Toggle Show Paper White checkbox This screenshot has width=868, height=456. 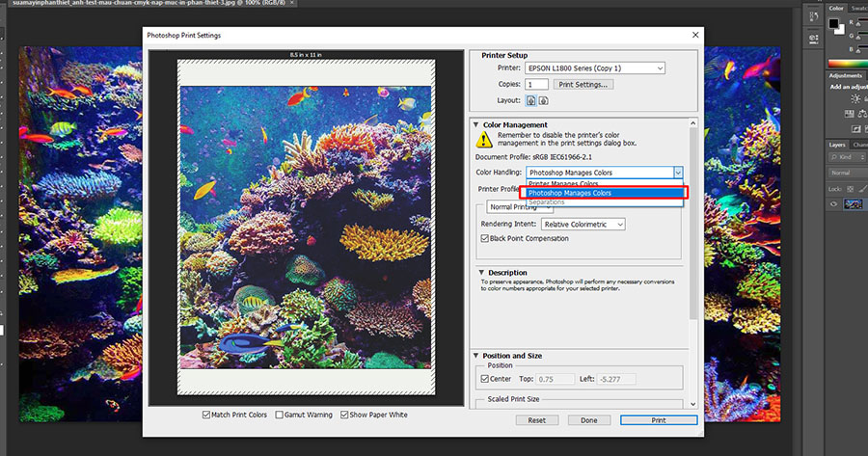[x=342, y=415]
